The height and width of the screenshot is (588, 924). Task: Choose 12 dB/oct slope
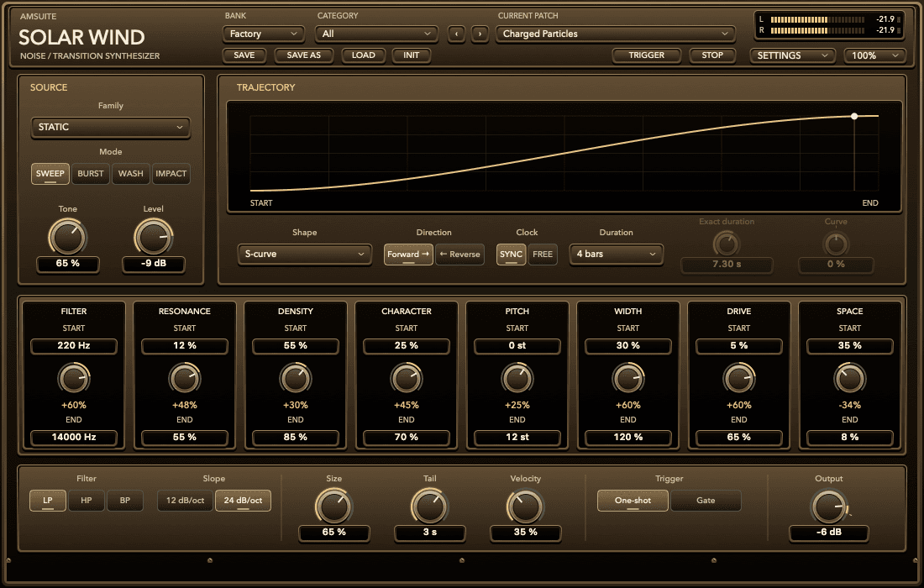pos(185,500)
